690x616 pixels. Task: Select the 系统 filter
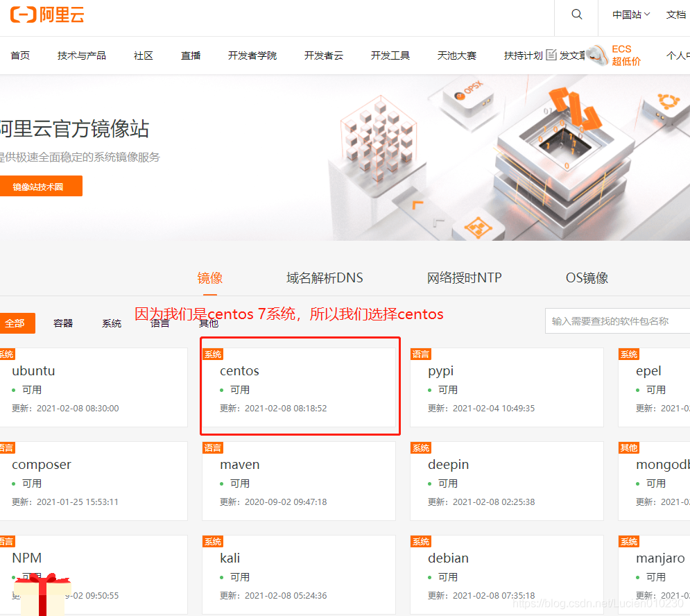112,323
